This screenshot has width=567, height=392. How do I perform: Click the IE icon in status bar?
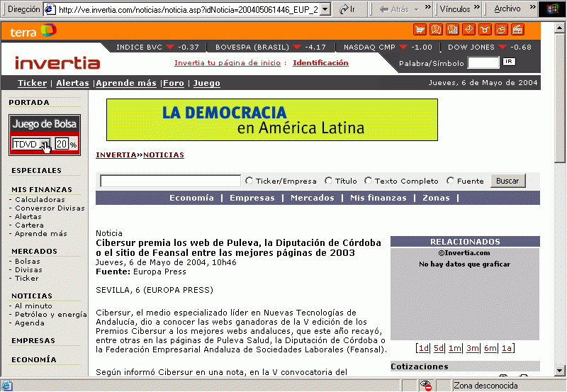(x=7, y=386)
